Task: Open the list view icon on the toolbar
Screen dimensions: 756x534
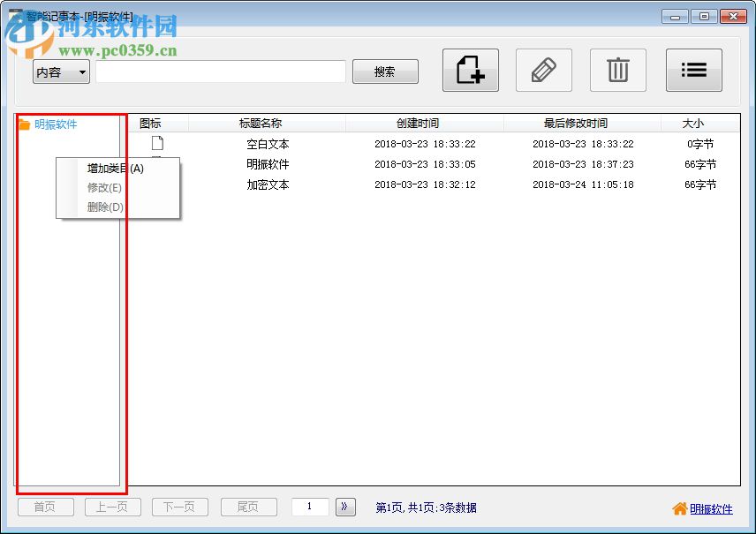Action: point(694,71)
